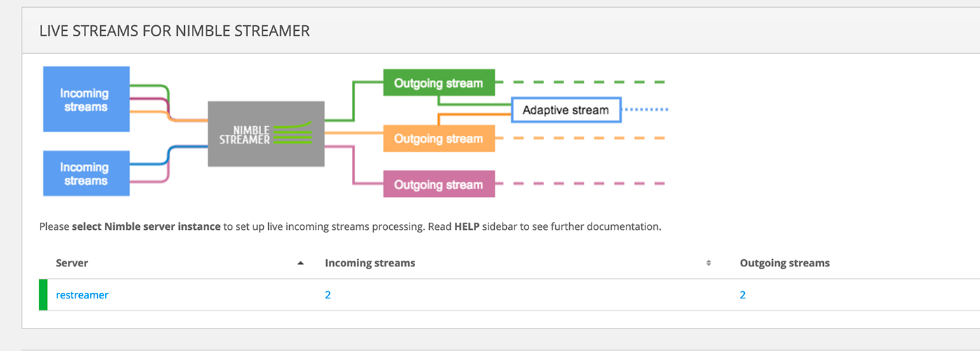Open restreamer incoming streams count 2
Viewport: 980px width, 351px height.
tap(328, 295)
